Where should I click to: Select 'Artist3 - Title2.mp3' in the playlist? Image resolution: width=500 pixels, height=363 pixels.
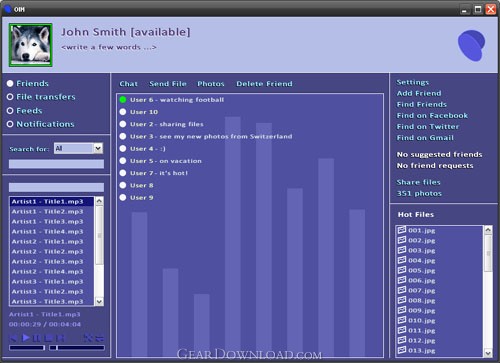coord(52,291)
